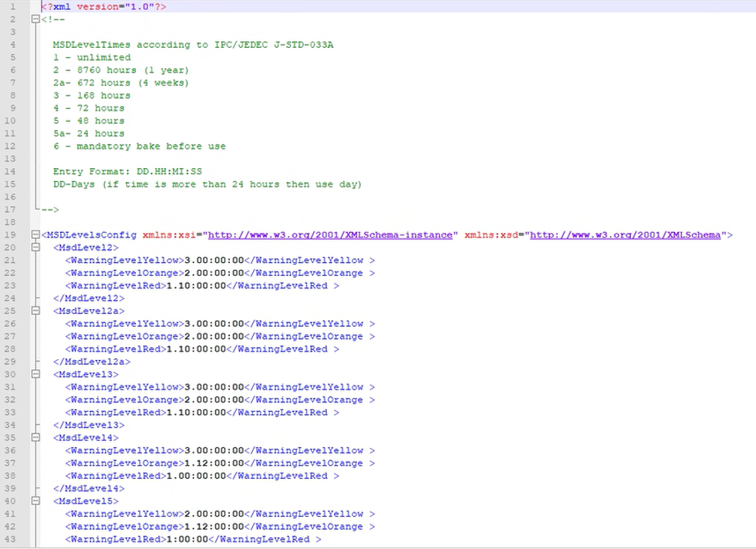Viewport: 756px width, 549px height.
Task: Click the <MsdLevel5> opening tag
Action: tap(86, 501)
